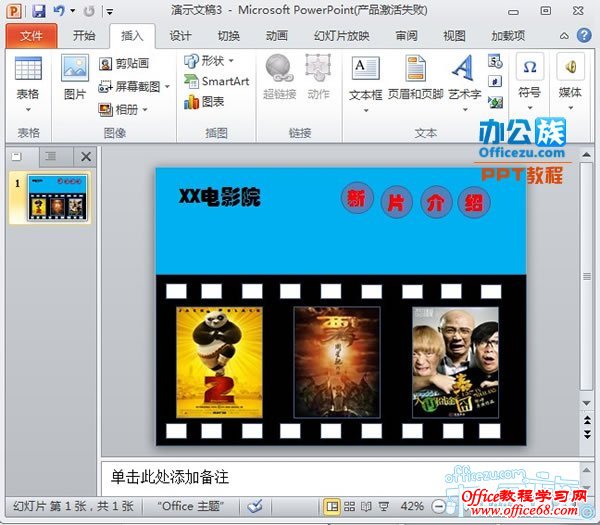Switch to the 幻灯片放映 tab
The height and width of the screenshot is (525, 600).
(342, 36)
